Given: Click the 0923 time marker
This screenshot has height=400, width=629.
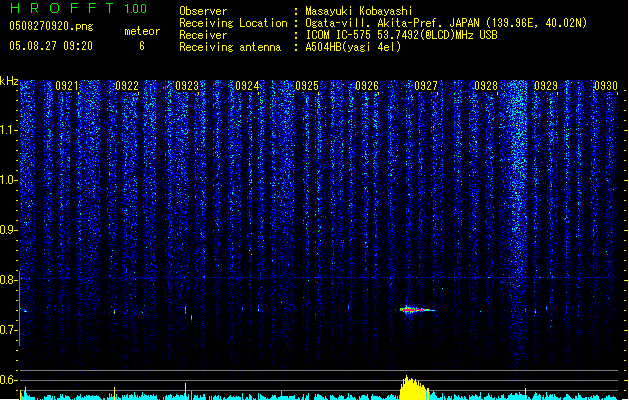Looking at the screenshot, I should (x=187, y=86).
